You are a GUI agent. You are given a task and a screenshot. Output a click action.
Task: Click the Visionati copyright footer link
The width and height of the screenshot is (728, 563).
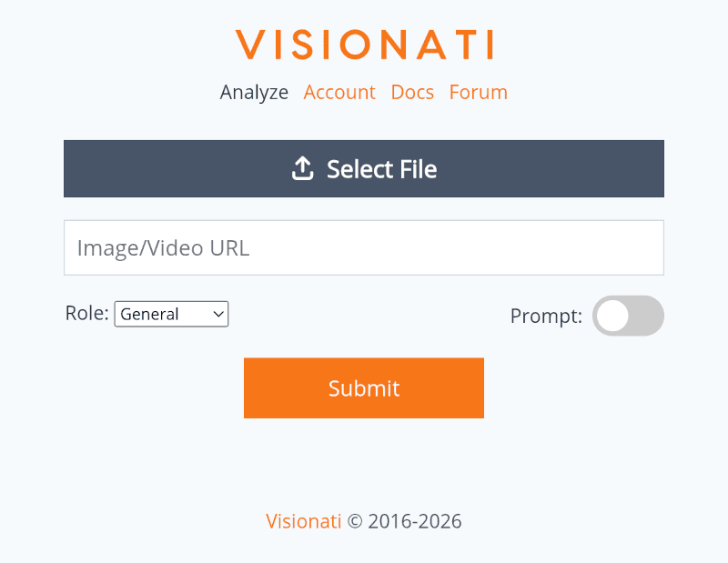click(x=303, y=521)
